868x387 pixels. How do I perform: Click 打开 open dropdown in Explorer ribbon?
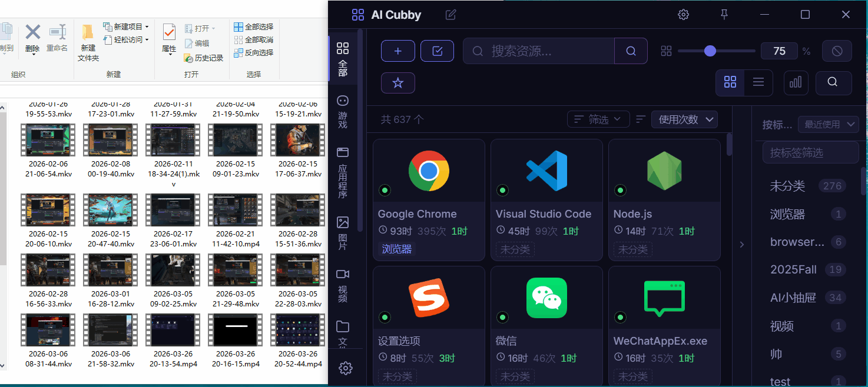[200, 28]
